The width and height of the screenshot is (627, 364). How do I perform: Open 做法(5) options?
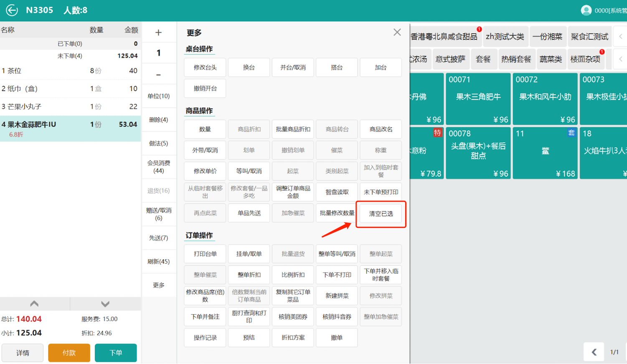point(158,143)
